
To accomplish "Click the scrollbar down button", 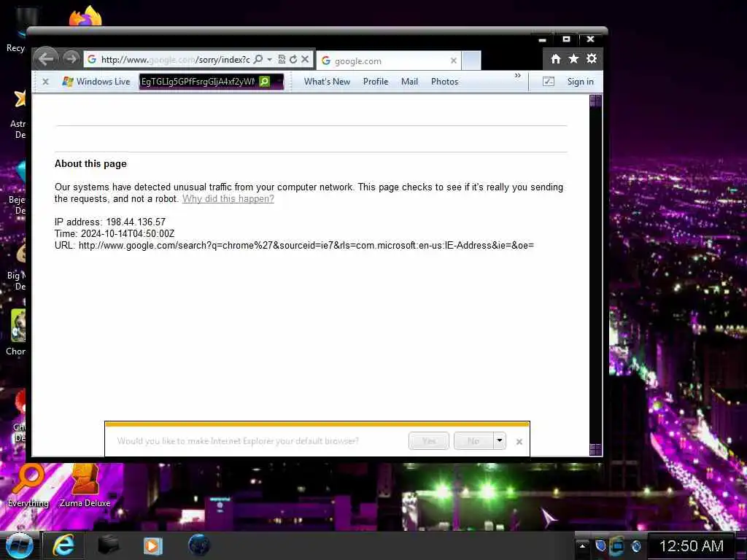I will [595, 449].
